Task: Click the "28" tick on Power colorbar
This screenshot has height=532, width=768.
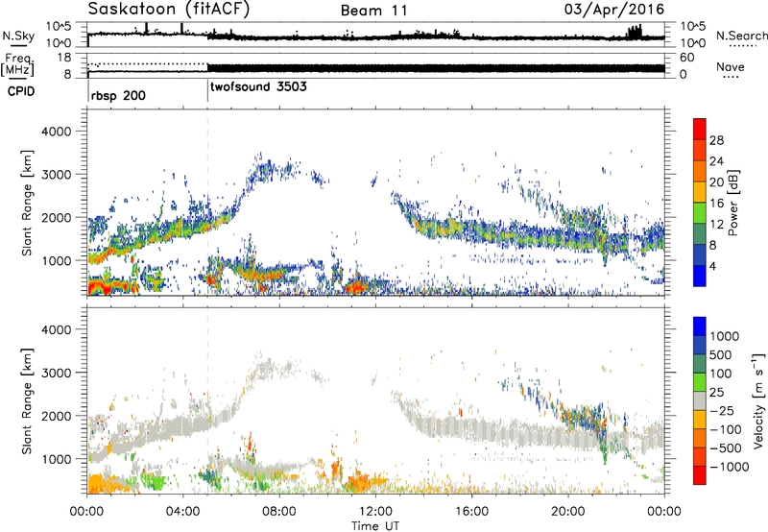Action: click(716, 140)
